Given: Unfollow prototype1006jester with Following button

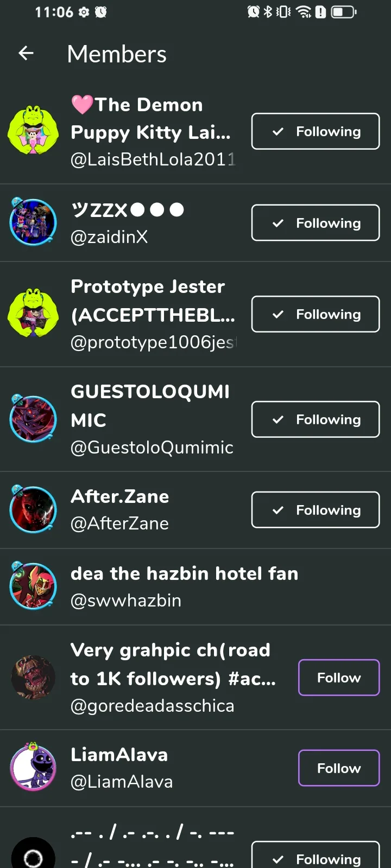Looking at the screenshot, I should 316,314.
